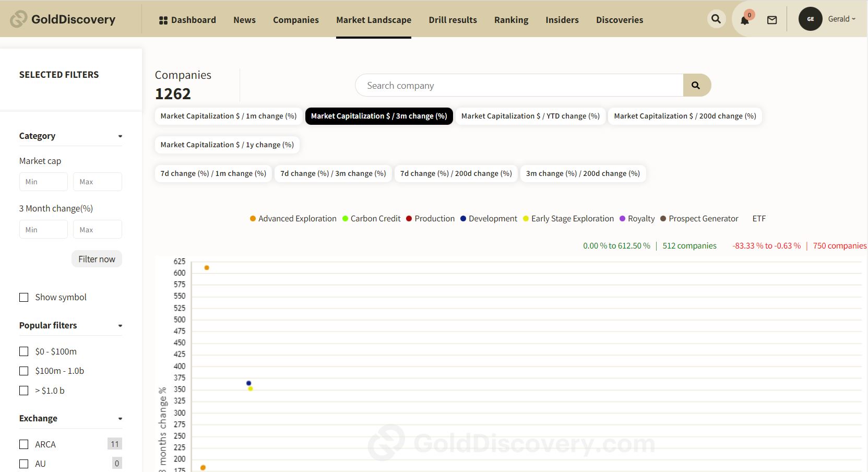
Task: Toggle Early Stage Exploration legend swatch
Action: [526, 219]
